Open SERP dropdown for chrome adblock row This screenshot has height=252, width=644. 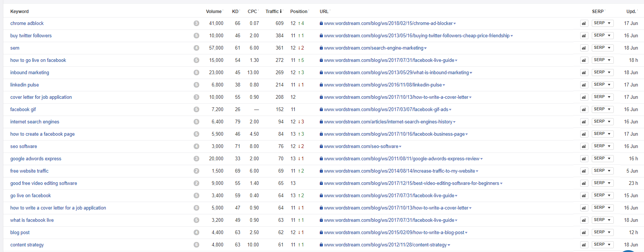point(603,23)
